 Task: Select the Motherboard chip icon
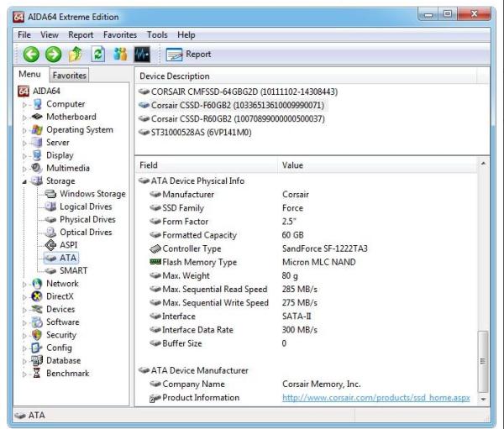coord(37,117)
